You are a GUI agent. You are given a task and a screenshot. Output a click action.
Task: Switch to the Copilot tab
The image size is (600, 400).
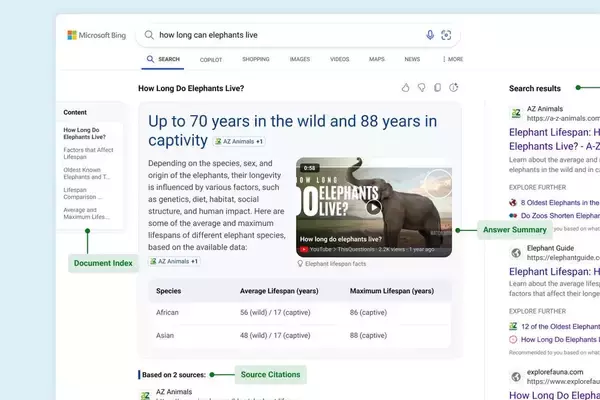pyautogui.click(x=211, y=59)
